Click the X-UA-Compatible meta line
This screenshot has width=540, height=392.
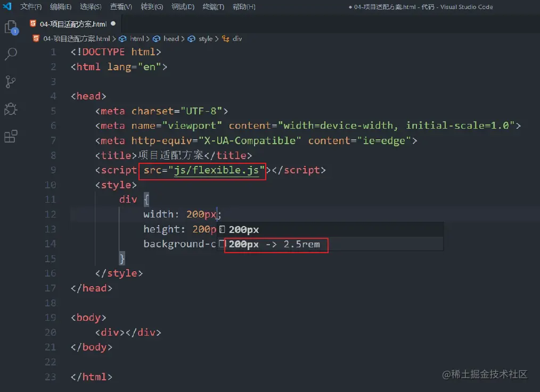click(x=256, y=140)
